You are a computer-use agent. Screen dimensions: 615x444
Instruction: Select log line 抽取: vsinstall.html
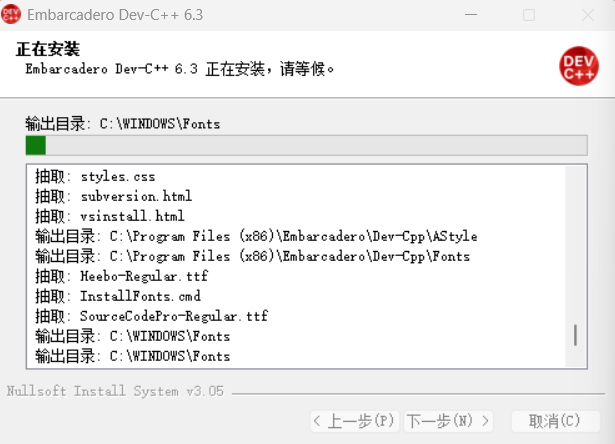click(110, 216)
